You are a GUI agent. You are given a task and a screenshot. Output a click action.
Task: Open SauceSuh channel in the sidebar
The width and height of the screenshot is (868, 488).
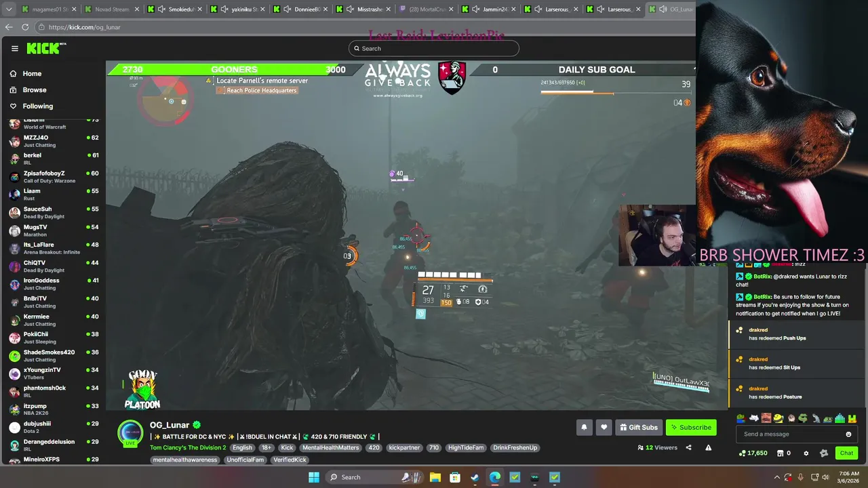pos(53,212)
